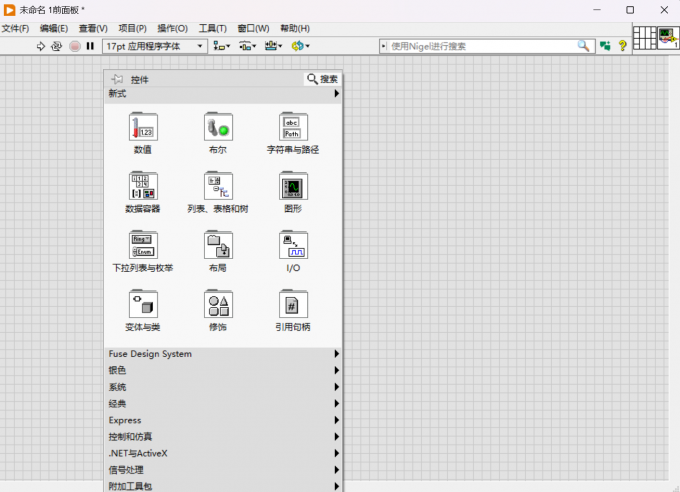Open the 17pt 应用程序字体 font dropdown

pos(155,46)
